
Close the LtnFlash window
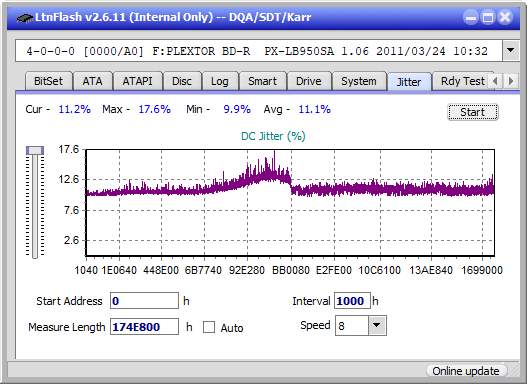(x=505, y=17)
